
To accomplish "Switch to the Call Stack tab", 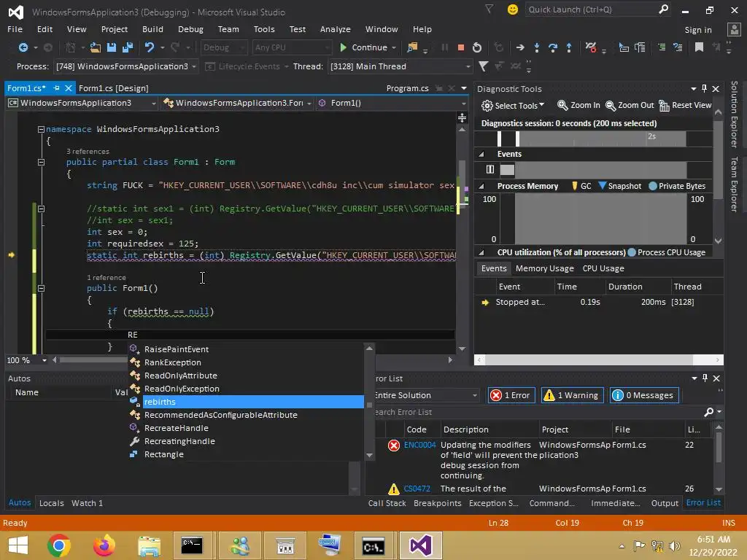I will [387, 503].
